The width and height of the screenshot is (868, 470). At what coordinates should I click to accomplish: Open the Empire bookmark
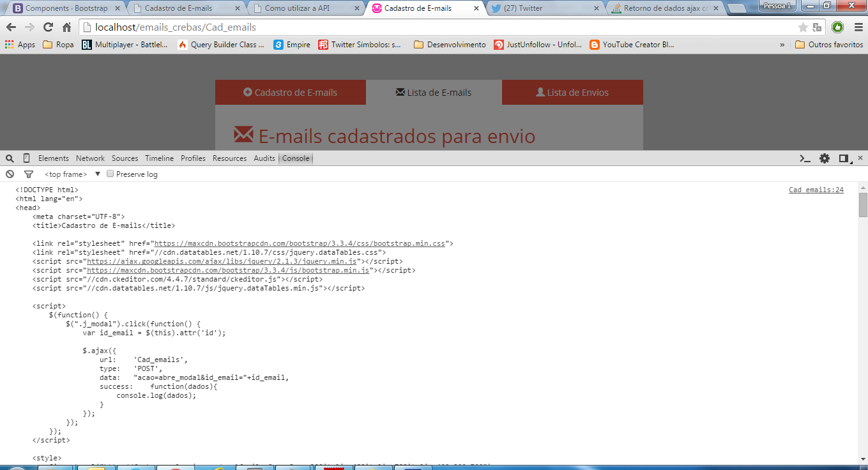pos(292,45)
